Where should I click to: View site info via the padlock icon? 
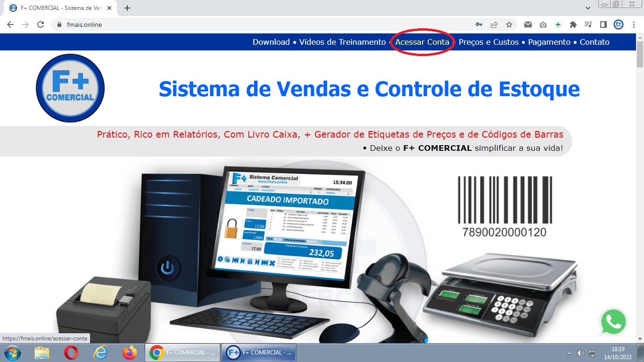coord(59,25)
